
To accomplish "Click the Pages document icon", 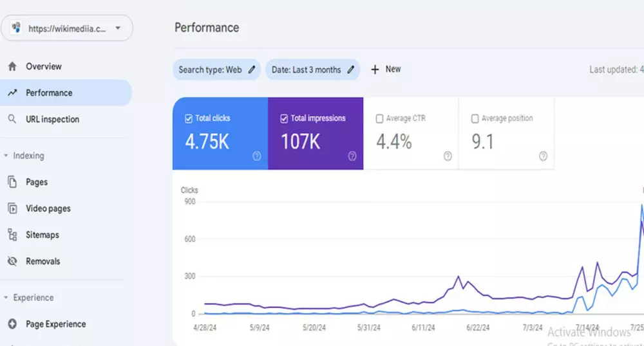I will [x=12, y=182].
